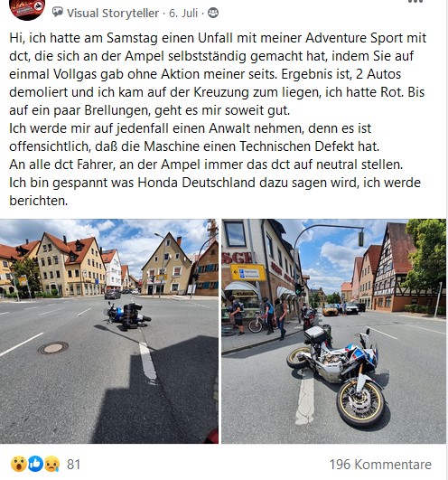Click the yellow road sign in right photo
The height and width of the screenshot is (480, 448).
(248, 272)
